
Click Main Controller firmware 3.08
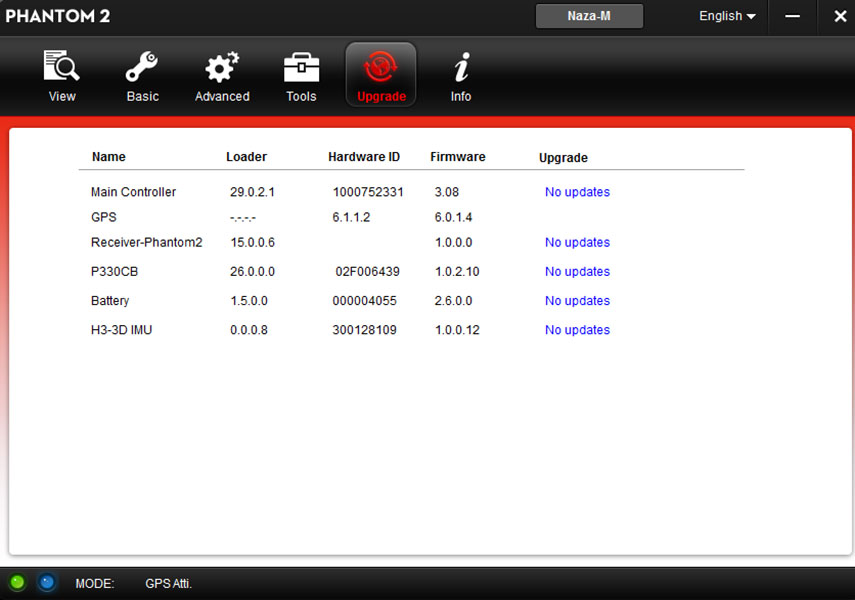click(x=447, y=192)
